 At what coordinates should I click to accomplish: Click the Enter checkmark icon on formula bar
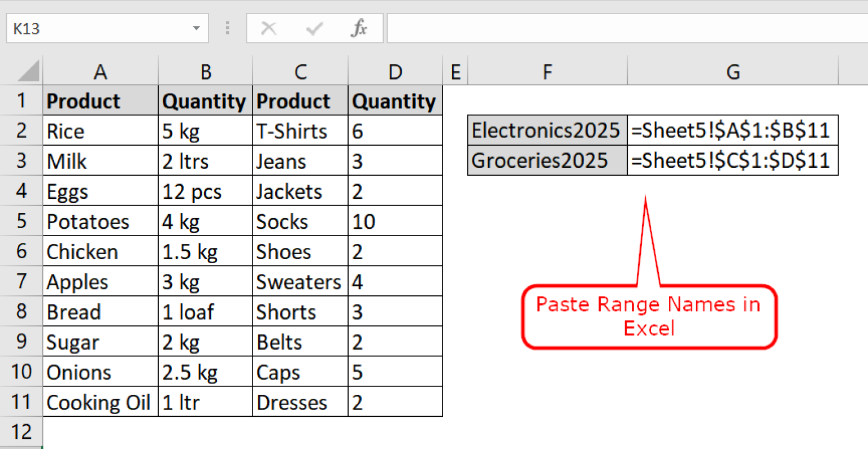(314, 28)
